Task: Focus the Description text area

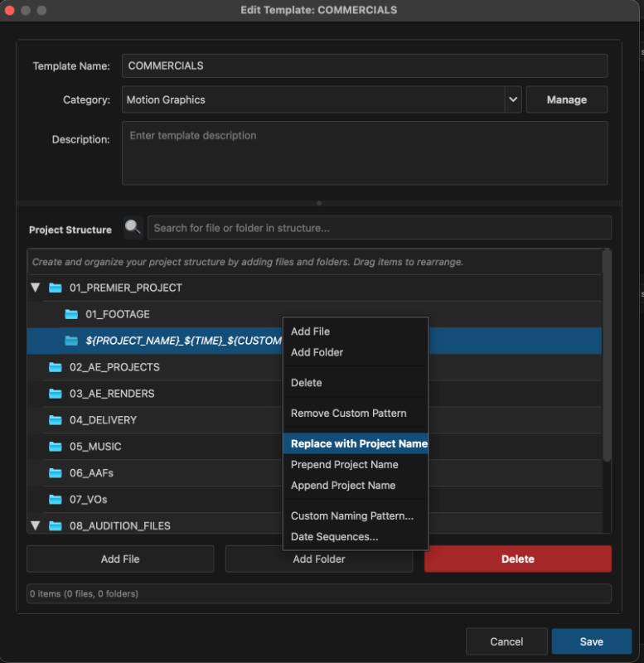Action: (x=365, y=153)
